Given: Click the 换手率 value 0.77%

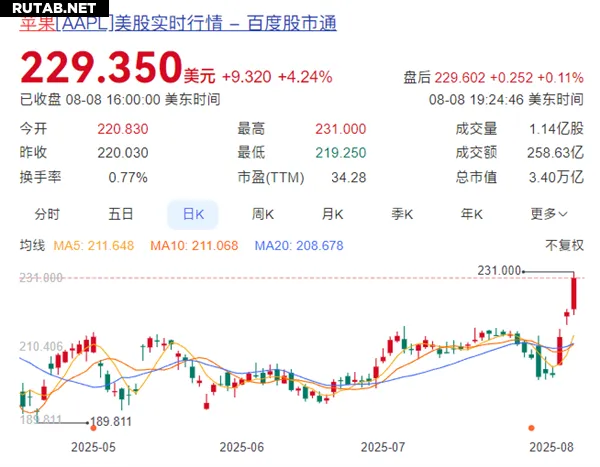Looking at the screenshot, I should (x=128, y=177).
